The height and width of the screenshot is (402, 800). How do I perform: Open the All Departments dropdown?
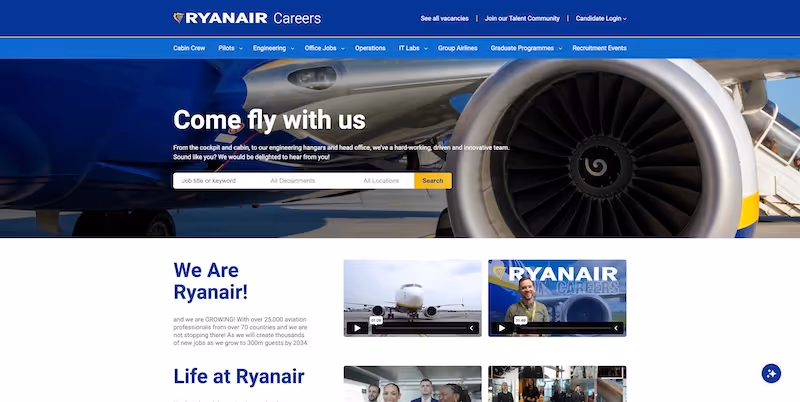[x=309, y=181]
